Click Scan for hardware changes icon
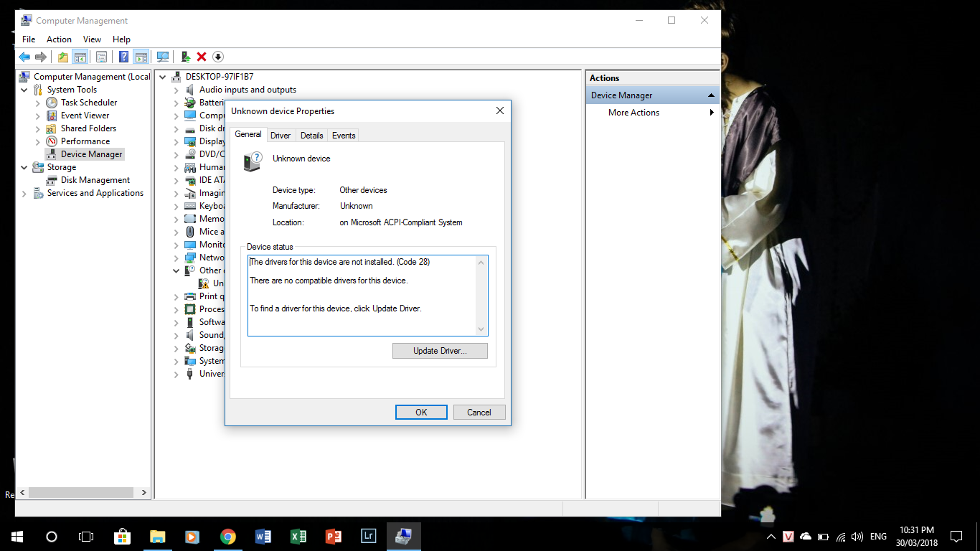 tap(163, 57)
